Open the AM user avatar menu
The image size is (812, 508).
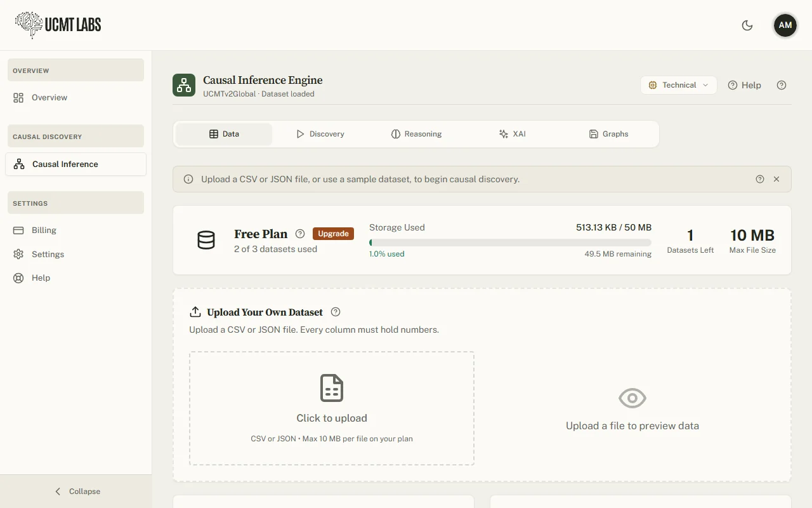pyautogui.click(x=785, y=25)
